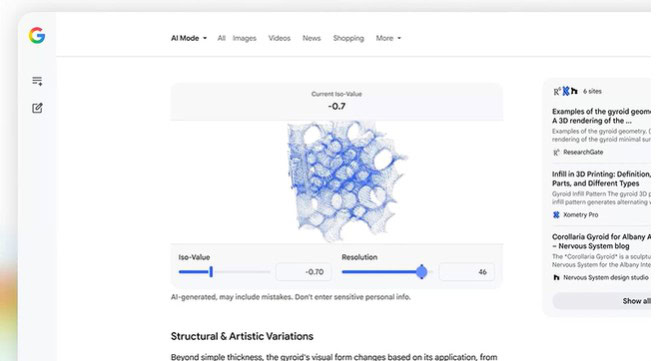Click the Nervous System design studio icon
This screenshot has width=660, height=361.
pos(556,277)
